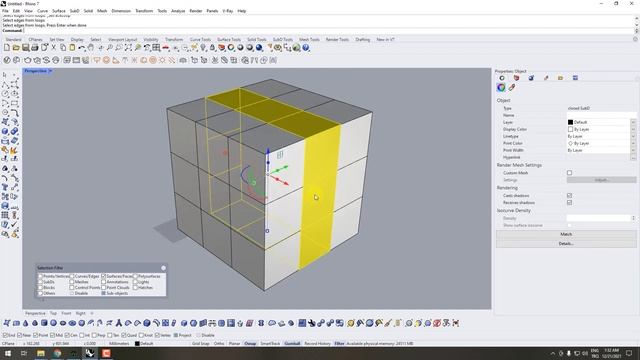Click the Layers folder icon in the panel

[x=560, y=78]
